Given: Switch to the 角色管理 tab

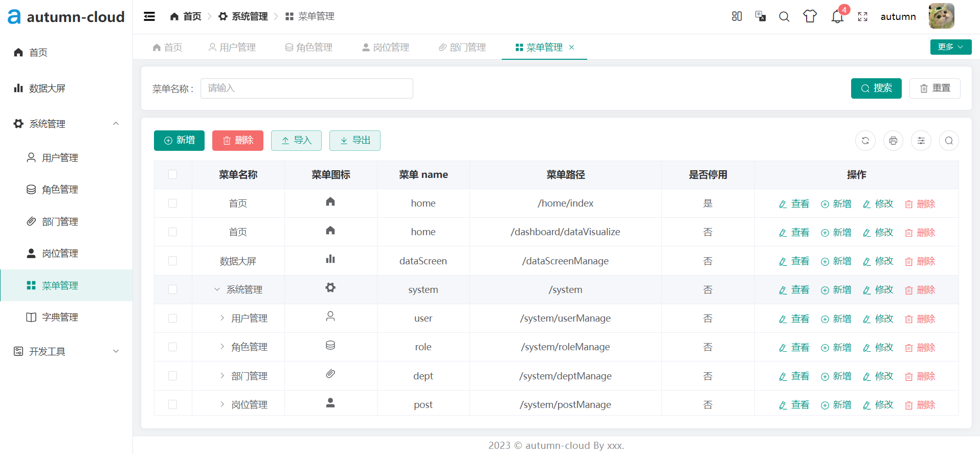Looking at the screenshot, I should tap(309, 48).
